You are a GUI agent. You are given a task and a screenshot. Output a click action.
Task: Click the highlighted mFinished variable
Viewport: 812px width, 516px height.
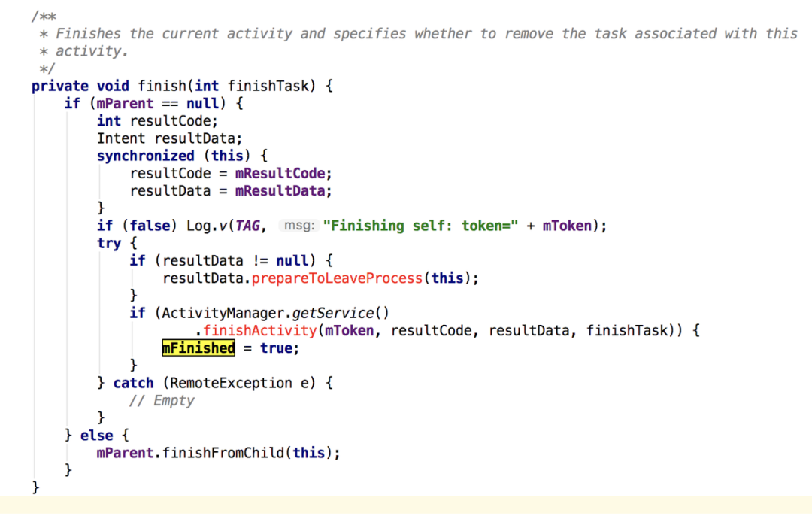[198, 348]
